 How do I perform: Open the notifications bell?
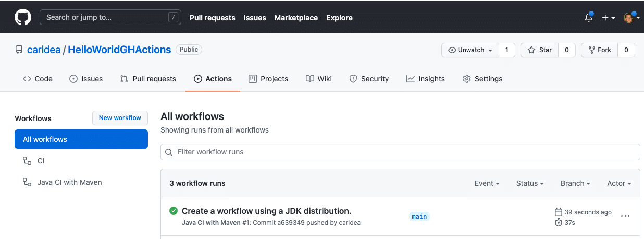pos(589,17)
